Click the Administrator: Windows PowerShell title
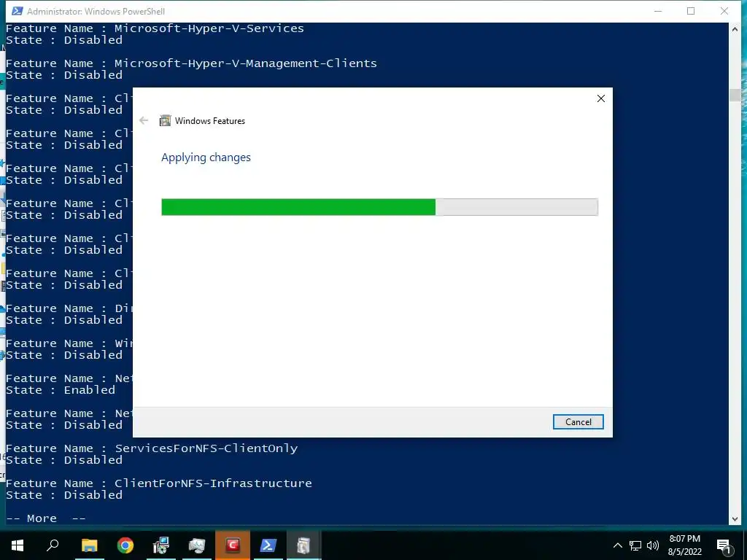Screen dimensions: 747x560 coord(96,12)
